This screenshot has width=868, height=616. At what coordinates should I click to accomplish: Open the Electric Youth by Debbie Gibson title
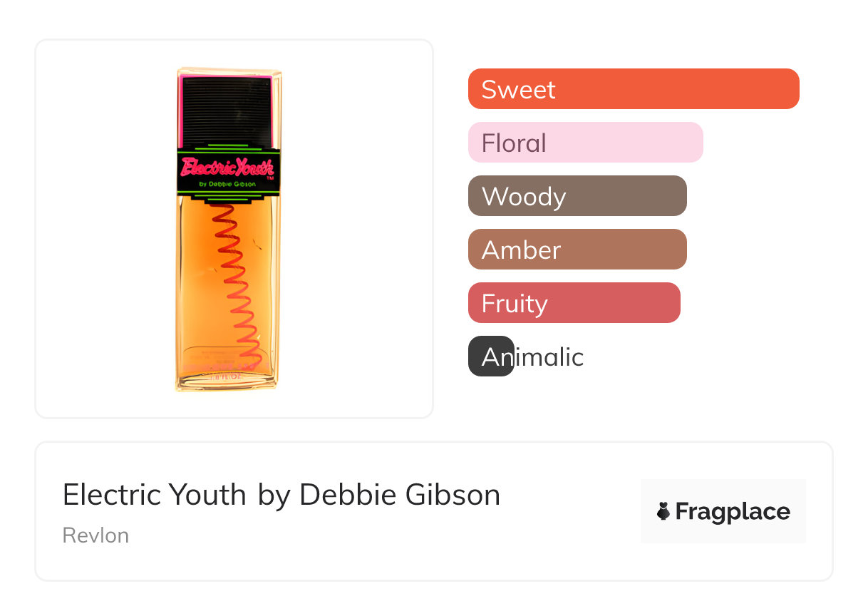point(281,495)
